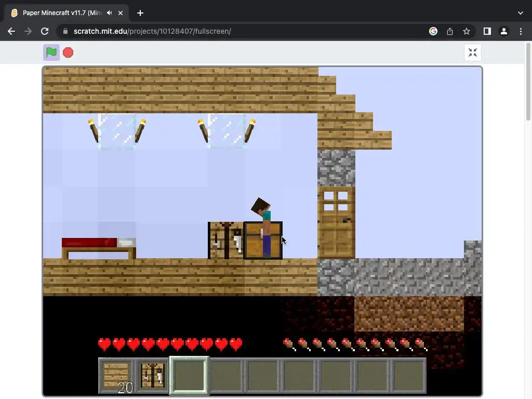Screen dimensions: 532x399
Task: Go forward in browser history
Action: coord(28,31)
